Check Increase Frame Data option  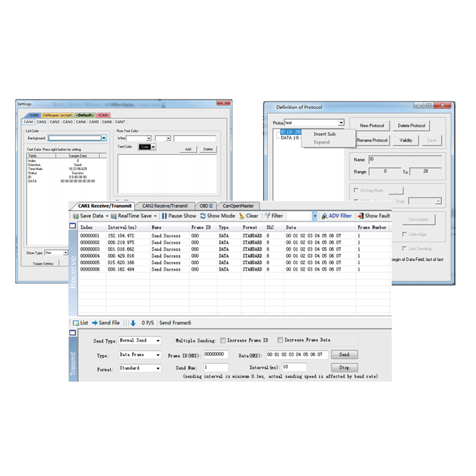click(280, 340)
